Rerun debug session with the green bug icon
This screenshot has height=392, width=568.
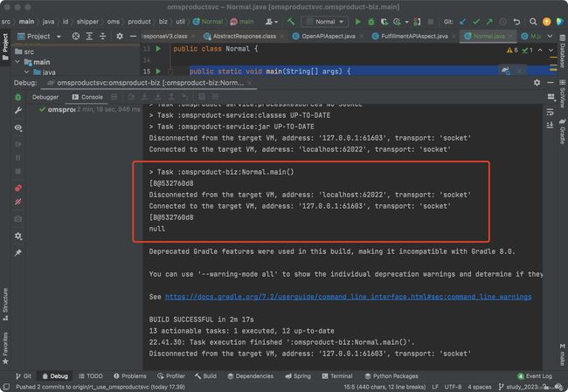click(x=18, y=97)
